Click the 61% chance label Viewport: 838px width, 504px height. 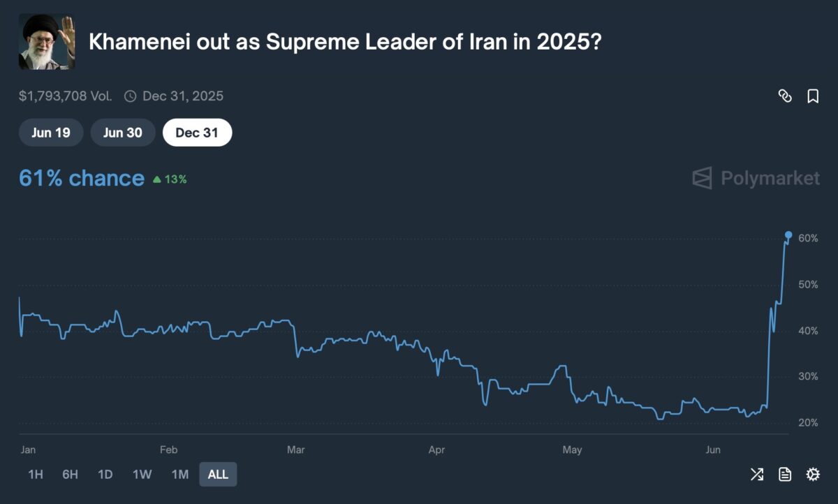click(81, 178)
